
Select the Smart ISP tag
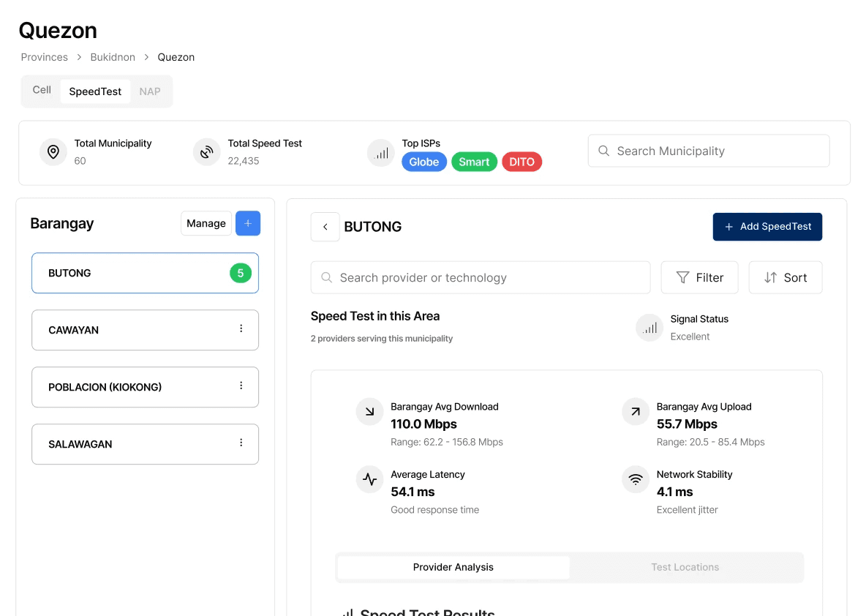[x=475, y=162]
